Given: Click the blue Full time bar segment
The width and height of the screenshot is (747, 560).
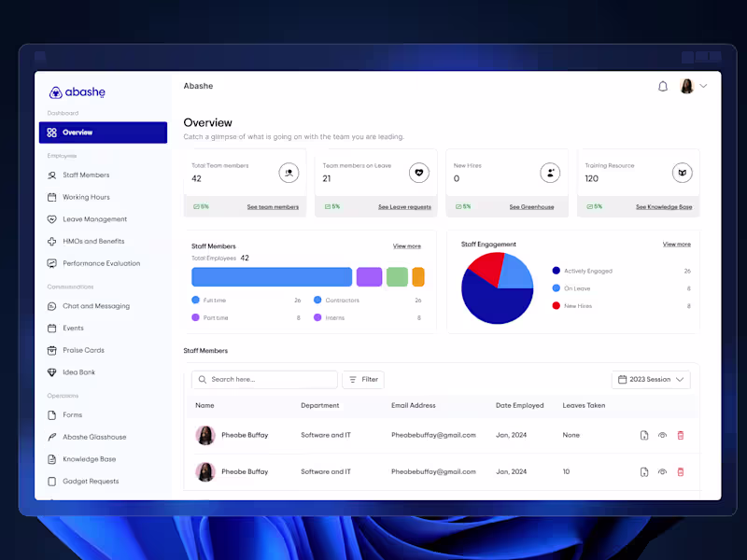Looking at the screenshot, I should (271, 276).
